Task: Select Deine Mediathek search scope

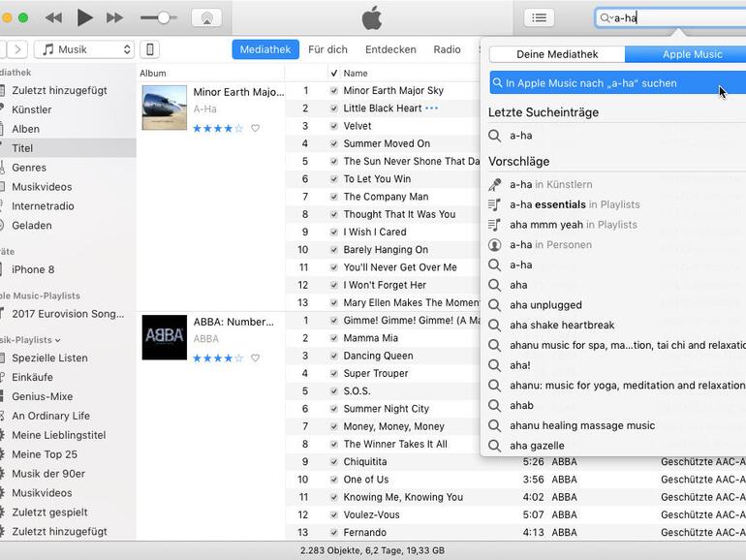Action: 557,54
